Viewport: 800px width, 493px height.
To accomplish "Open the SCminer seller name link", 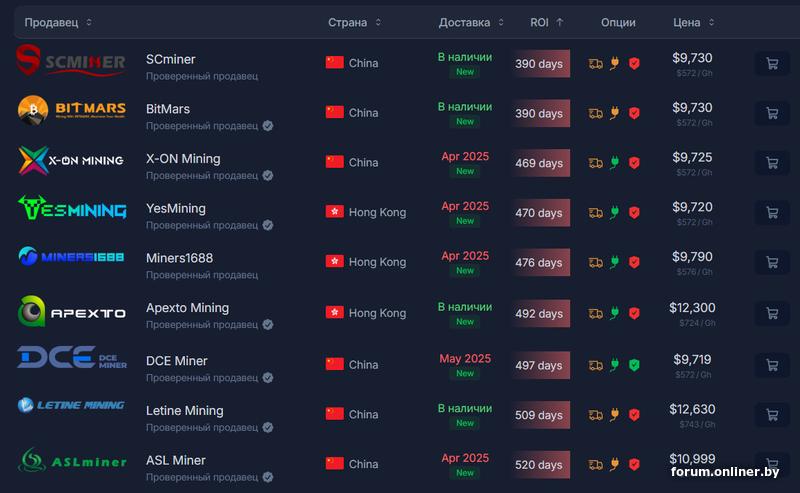I will coord(170,59).
